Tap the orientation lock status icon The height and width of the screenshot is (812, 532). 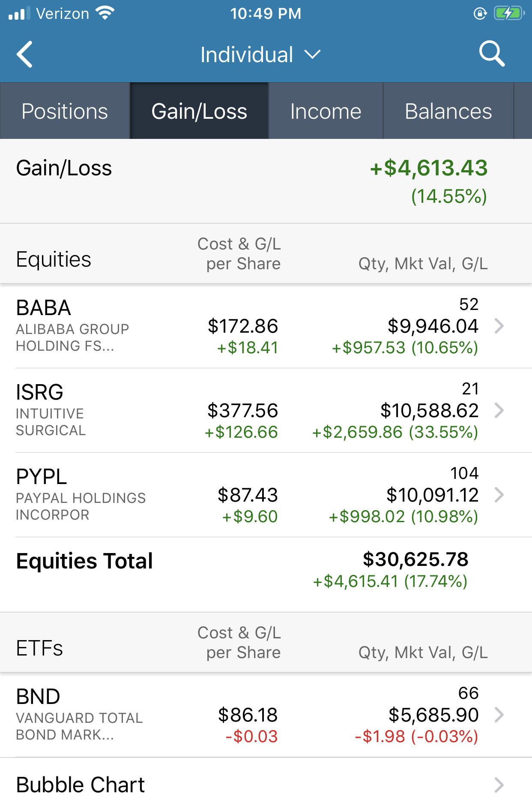(480, 14)
